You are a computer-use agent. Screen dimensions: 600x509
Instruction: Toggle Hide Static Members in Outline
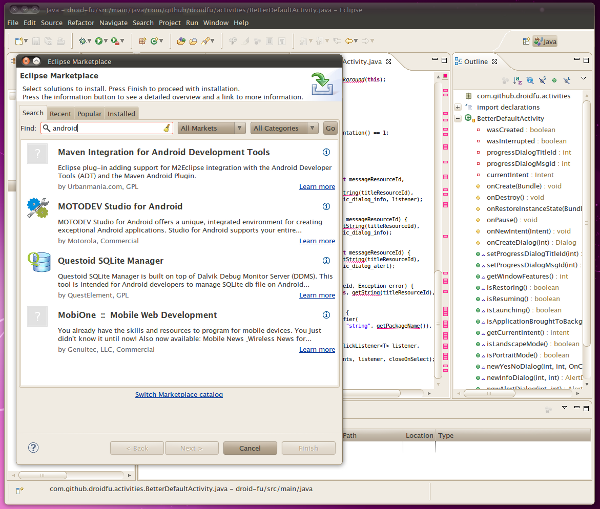click(542, 80)
